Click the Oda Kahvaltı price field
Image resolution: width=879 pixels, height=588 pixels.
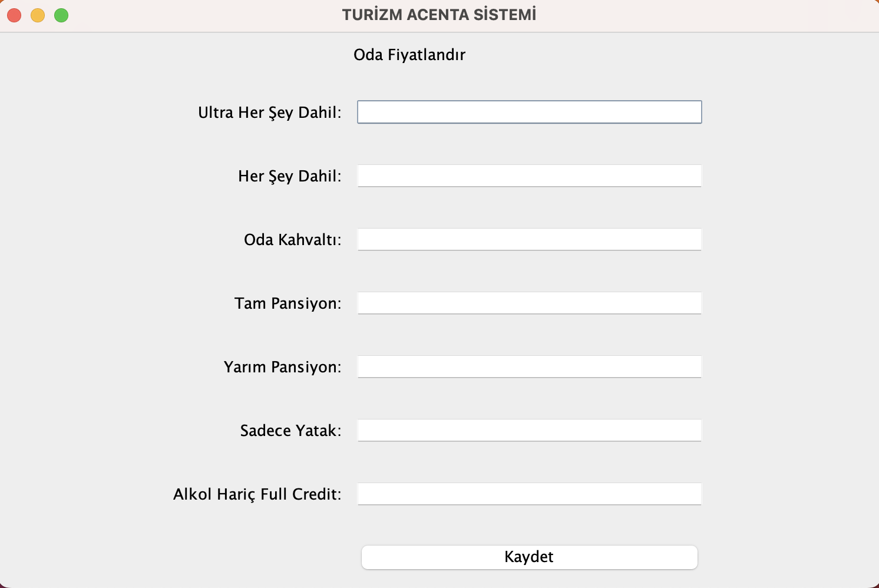[x=528, y=239]
